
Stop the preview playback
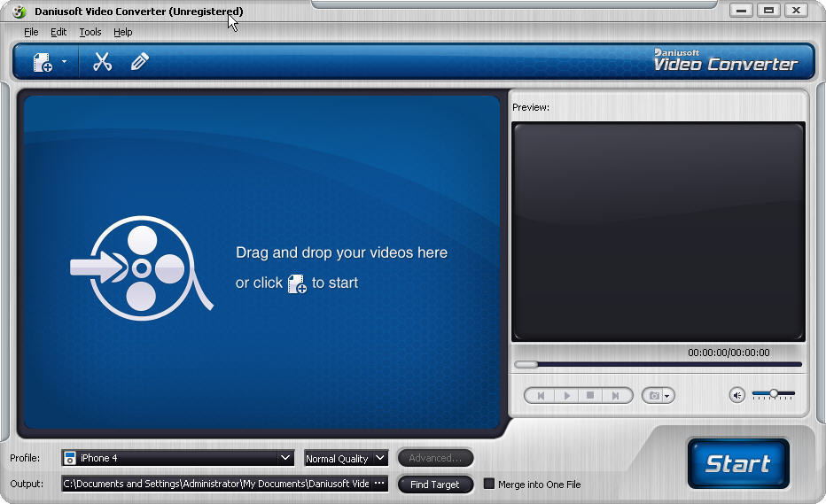click(590, 396)
